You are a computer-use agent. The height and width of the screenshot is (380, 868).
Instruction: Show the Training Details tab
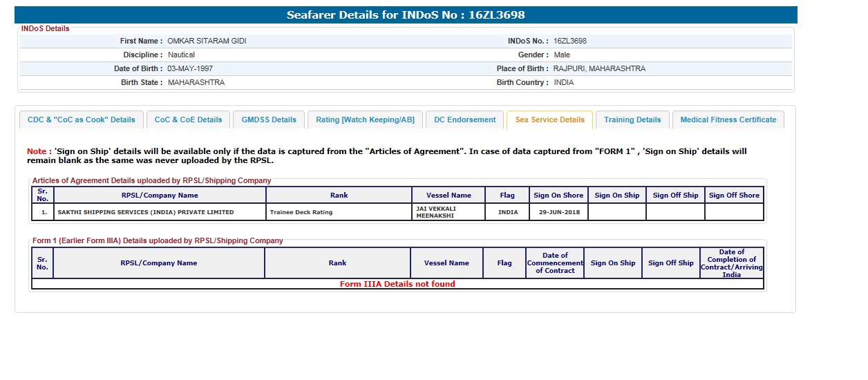coord(632,120)
